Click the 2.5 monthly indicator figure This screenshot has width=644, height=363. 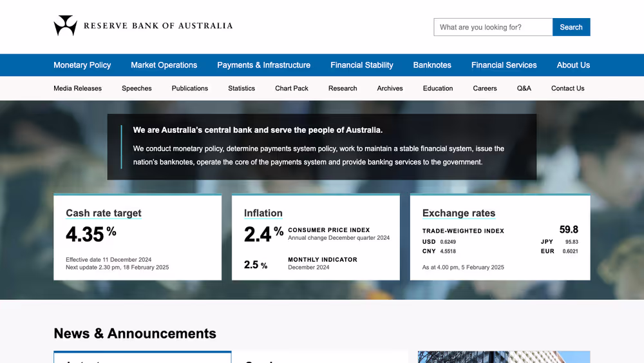(251, 265)
